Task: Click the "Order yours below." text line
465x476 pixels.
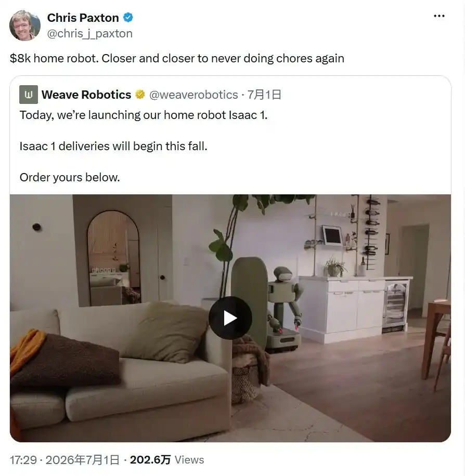Action: pyautogui.click(x=70, y=177)
